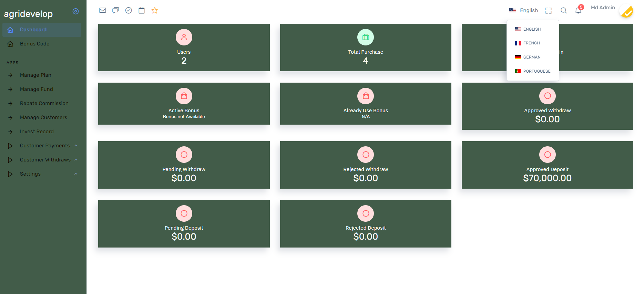Expand Customer Withdraws submenu
This screenshot has width=644, height=294.
45,160
